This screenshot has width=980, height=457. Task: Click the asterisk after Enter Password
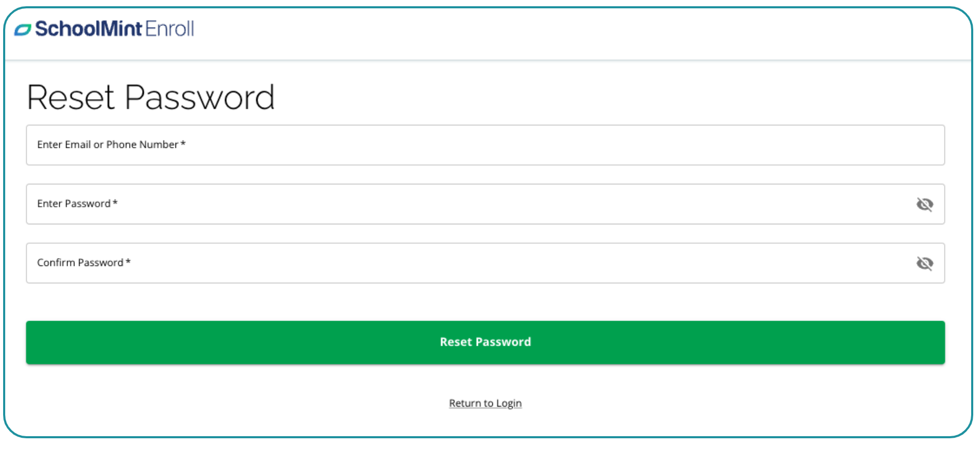coord(115,202)
